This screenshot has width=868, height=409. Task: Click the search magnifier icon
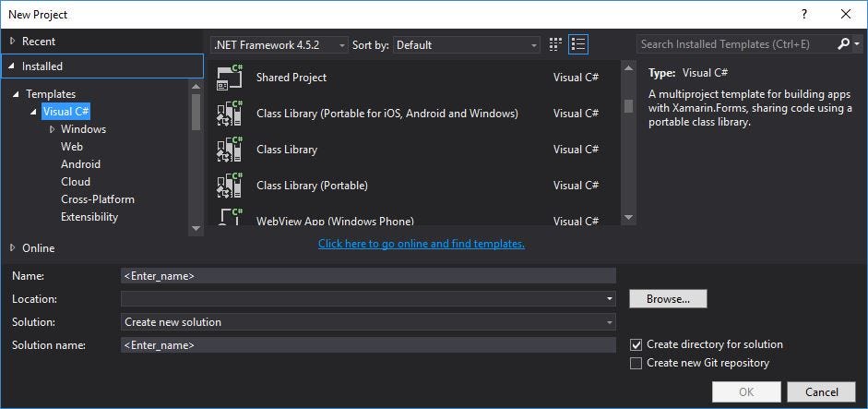click(x=843, y=44)
